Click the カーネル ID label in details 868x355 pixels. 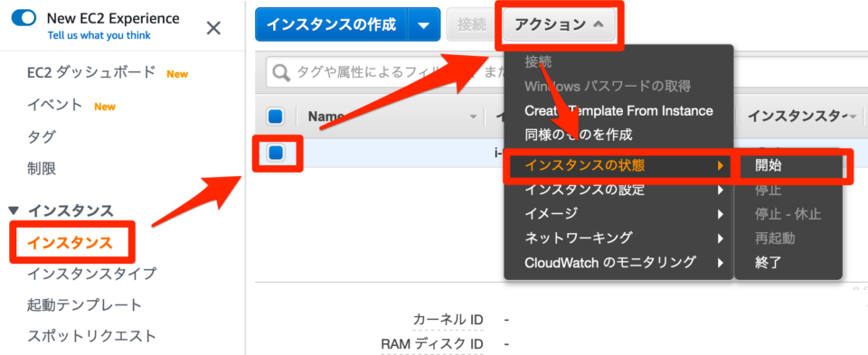tap(448, 319)
